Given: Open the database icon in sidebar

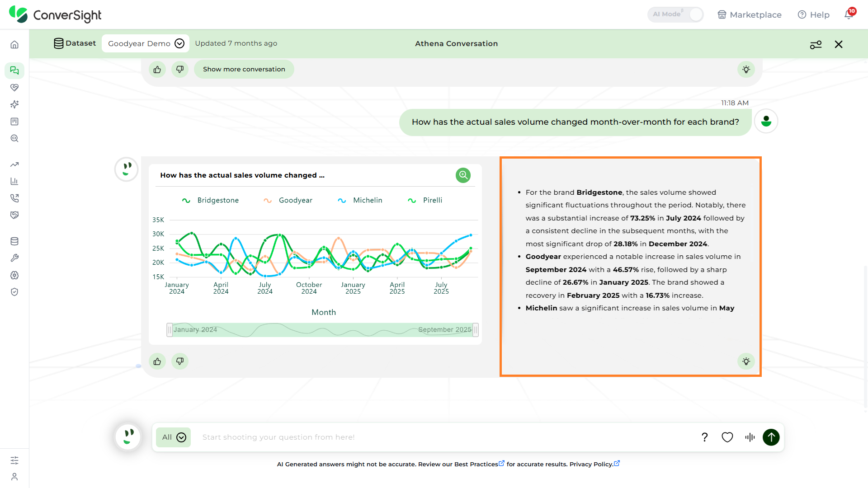Looking at the screenshot, I should pyautogui.click(x=14, y=241).
